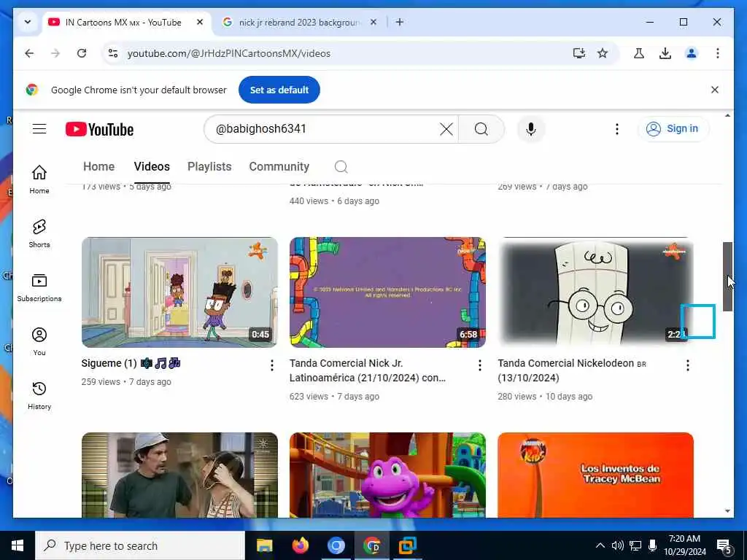747x560 pixels.
Task: Play the purple dinosaur thumbnail
Action: (387, 475)
